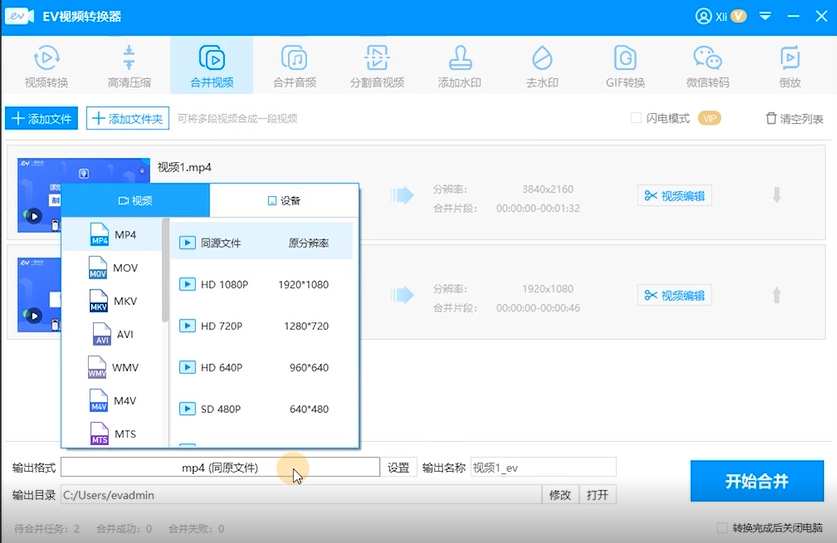Open the 合并音频 merge audio tool
The image size is (837, 543).
pyautogui.click(x=294, y=66)
